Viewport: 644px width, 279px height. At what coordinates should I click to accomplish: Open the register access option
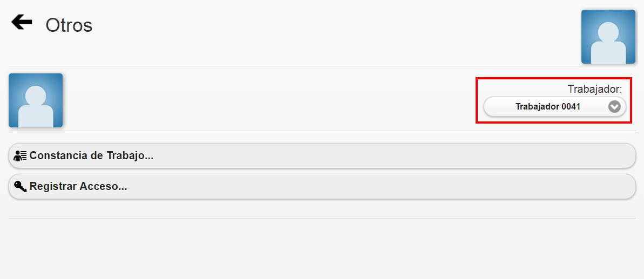tap(322, 187)
